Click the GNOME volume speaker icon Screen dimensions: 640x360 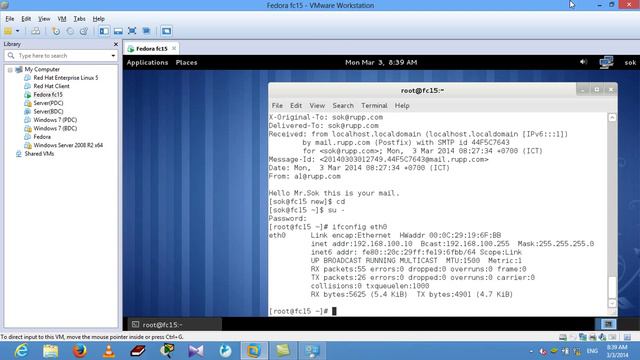click(583, 62)
